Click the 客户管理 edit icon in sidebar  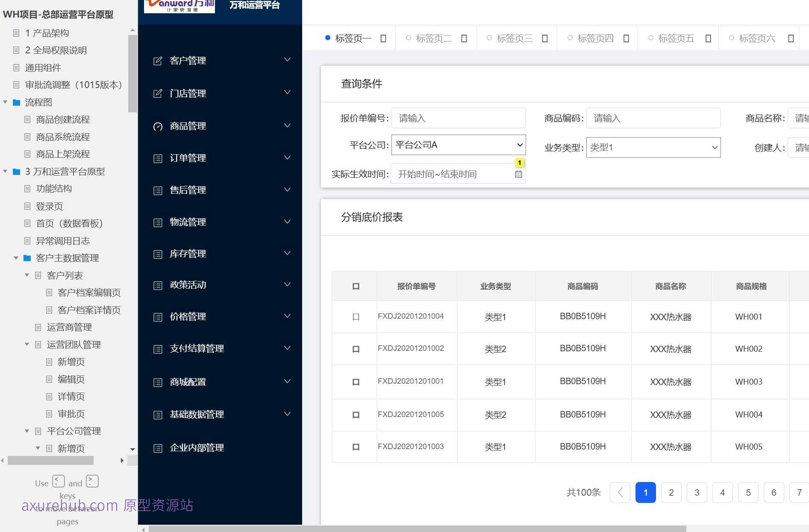click(157, 60)
